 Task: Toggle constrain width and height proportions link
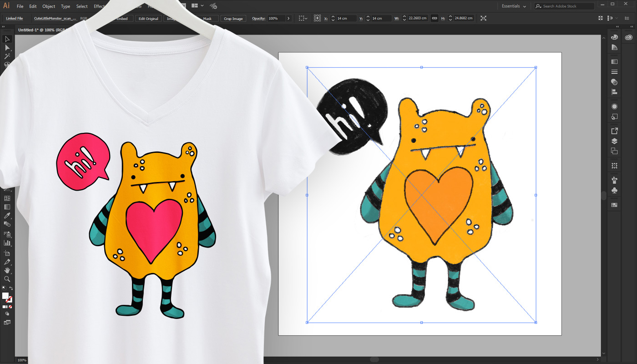(434, 18)
